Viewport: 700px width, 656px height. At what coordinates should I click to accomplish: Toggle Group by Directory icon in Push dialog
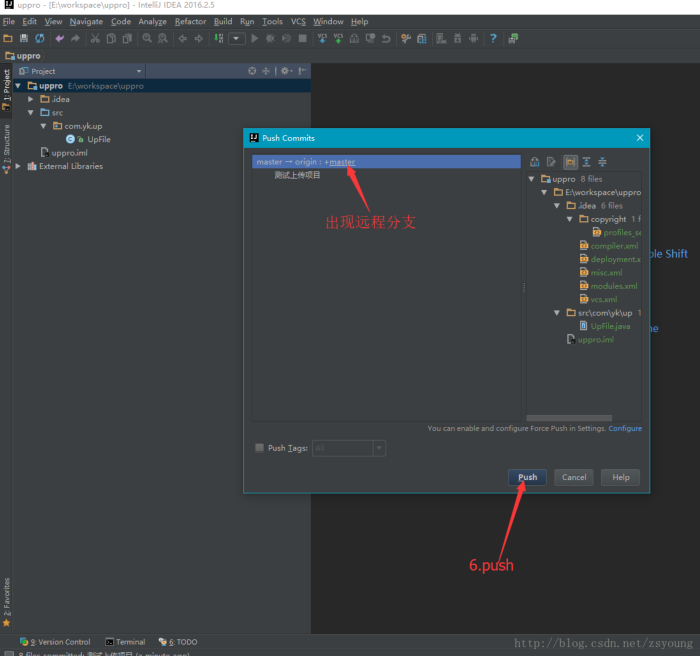[569, 162]
